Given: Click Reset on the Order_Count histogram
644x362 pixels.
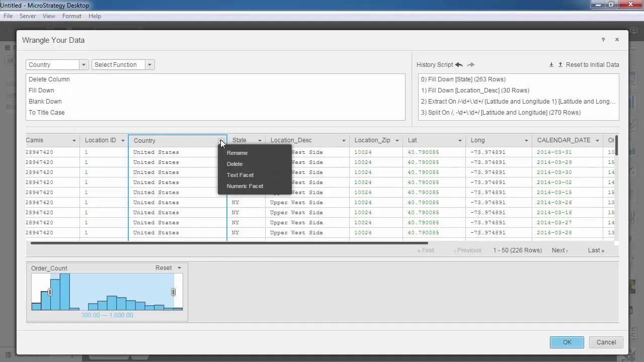Looking at the screenshot, I should (164, 268).
